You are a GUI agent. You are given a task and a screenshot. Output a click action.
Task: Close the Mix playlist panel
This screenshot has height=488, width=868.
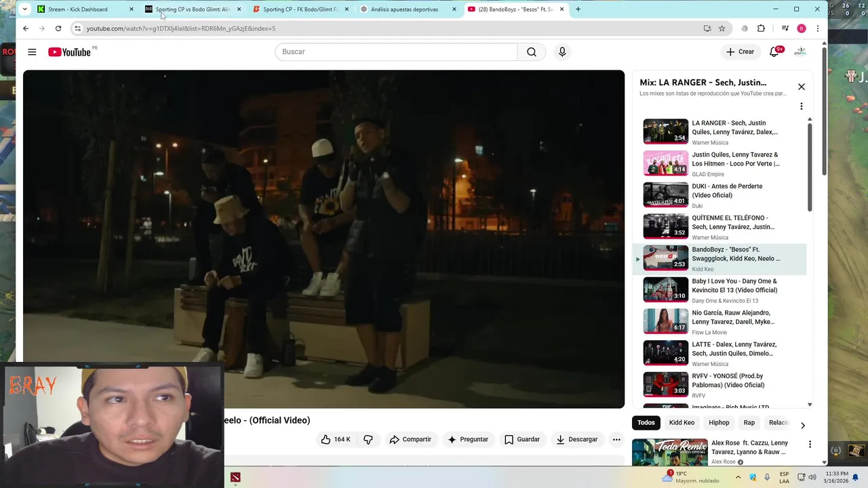(802, 87)
